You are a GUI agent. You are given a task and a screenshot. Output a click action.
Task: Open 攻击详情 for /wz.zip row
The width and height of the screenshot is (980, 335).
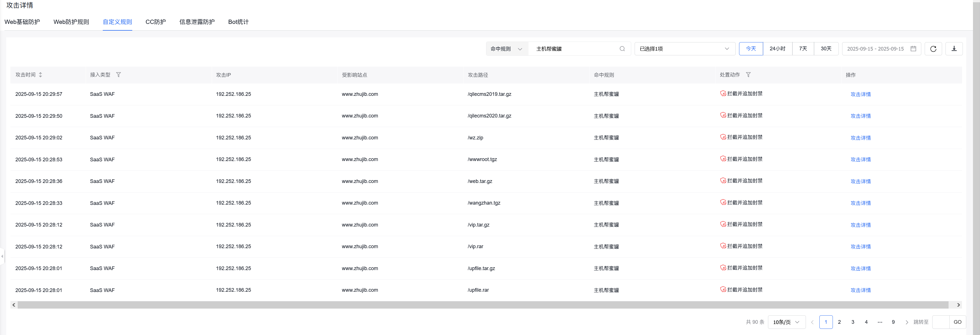[x=860, y=138]
